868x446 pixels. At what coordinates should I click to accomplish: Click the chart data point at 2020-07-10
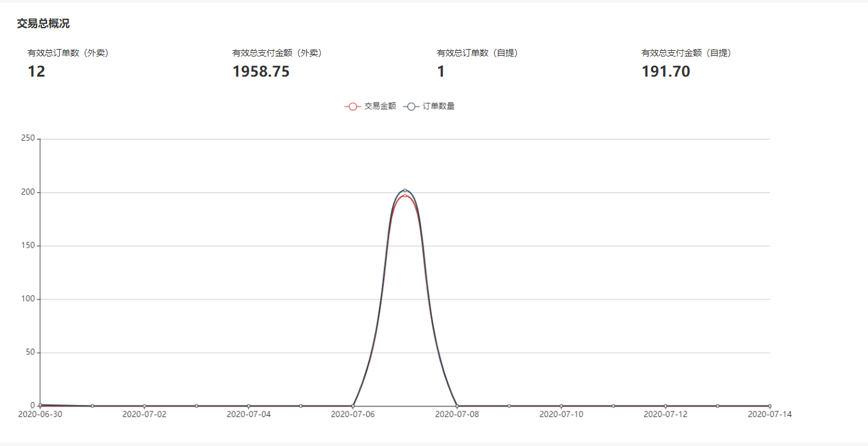561,406
